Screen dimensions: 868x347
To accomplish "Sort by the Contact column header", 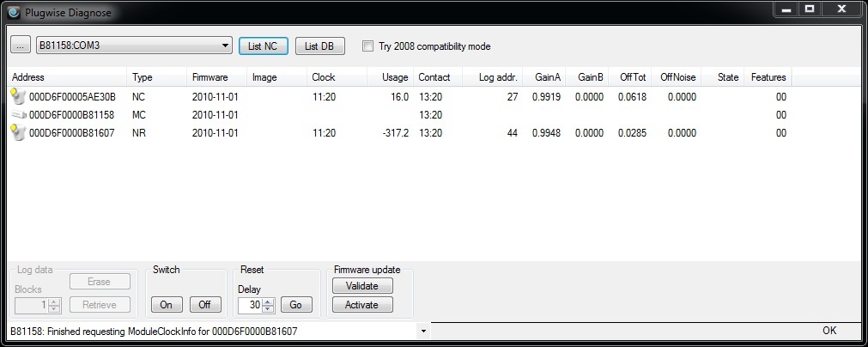I will pos(437,77).
